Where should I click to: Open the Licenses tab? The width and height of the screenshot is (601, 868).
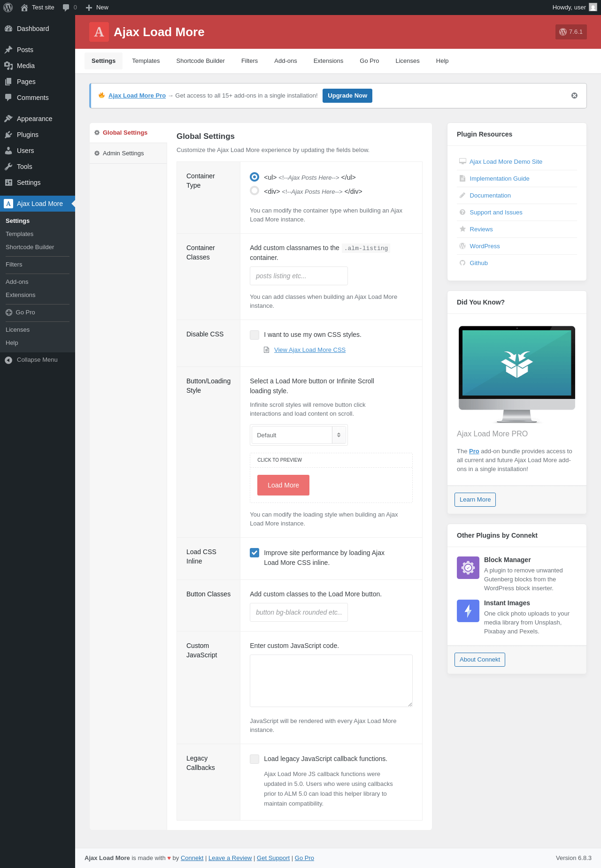(x=408, y=61)
